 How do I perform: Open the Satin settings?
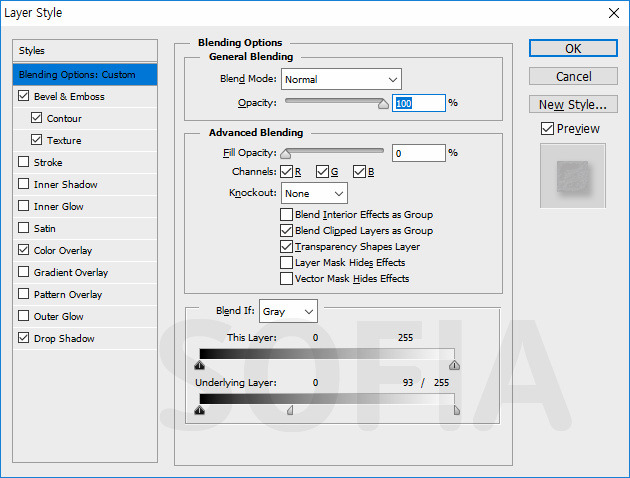(45, 229)
